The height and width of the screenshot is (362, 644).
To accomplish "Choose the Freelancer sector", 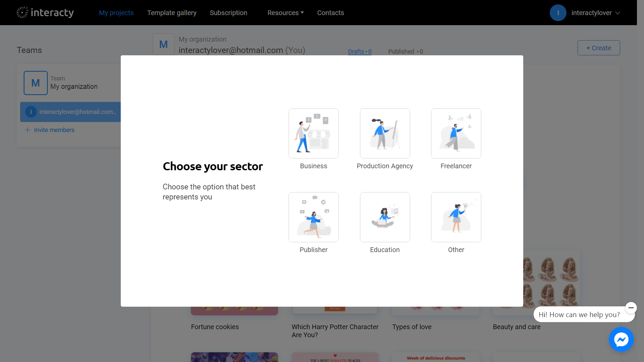I will [456, 133].
